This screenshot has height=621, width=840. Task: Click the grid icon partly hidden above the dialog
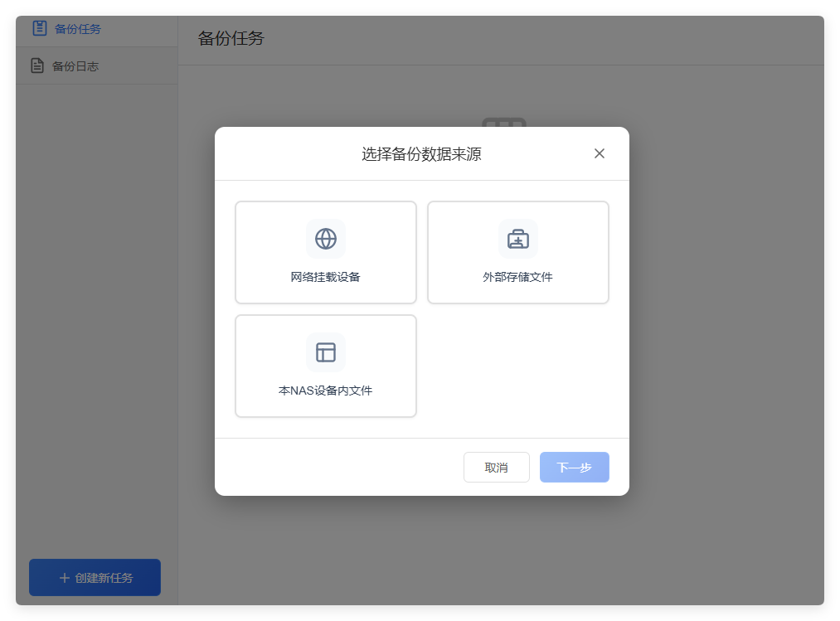tap(504, 123)
